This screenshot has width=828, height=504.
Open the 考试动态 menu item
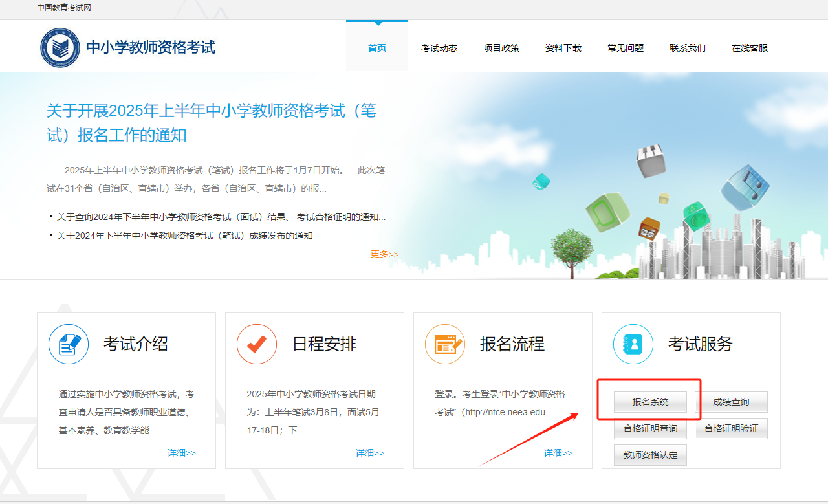439,48
